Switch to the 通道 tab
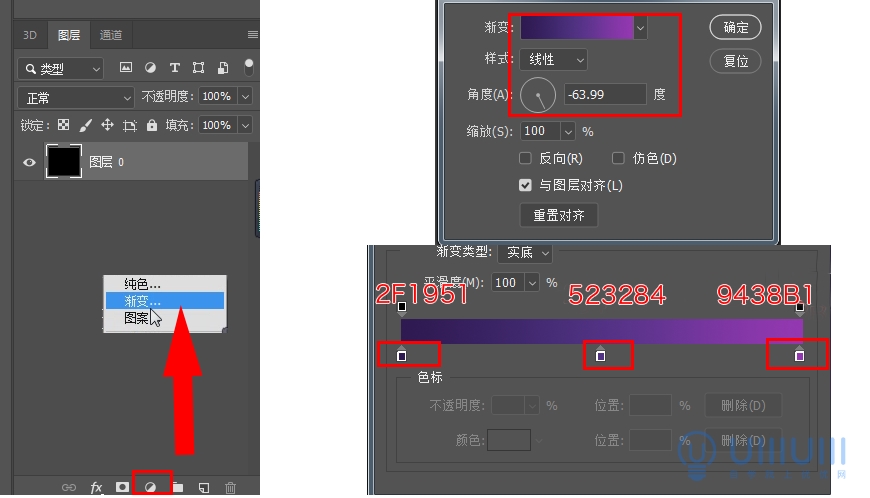Image resolution: width=870 pixels, height=498 pixels. point(110,35)
